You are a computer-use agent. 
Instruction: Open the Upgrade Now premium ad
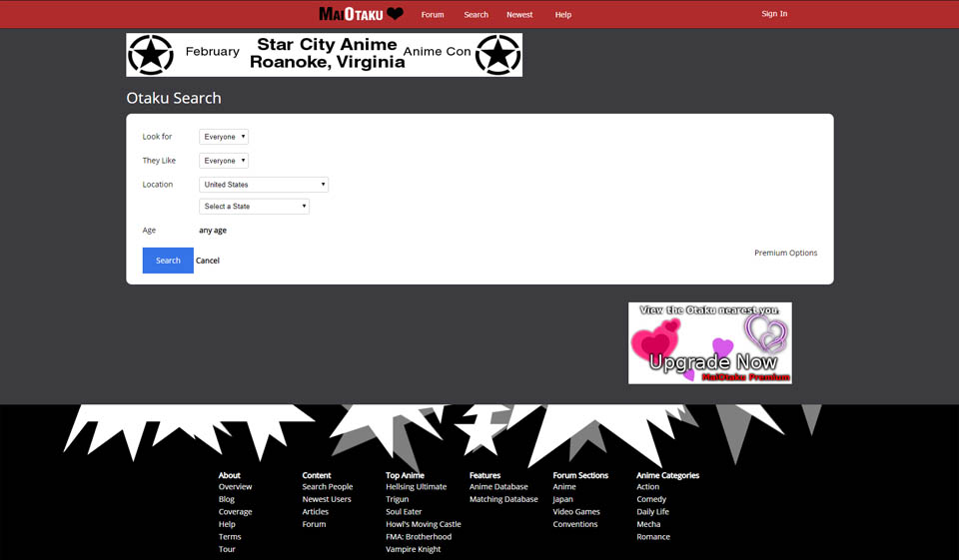pos(709,343)
